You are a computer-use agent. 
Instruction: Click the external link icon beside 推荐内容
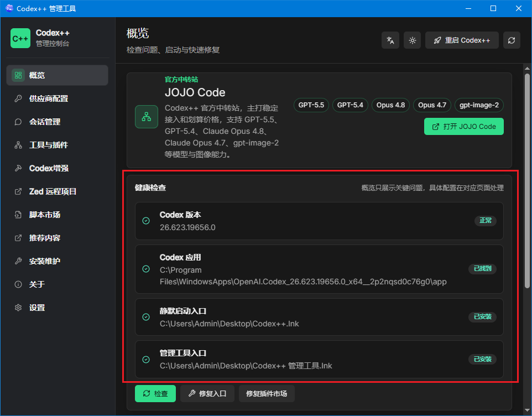[x=18, y=238]
